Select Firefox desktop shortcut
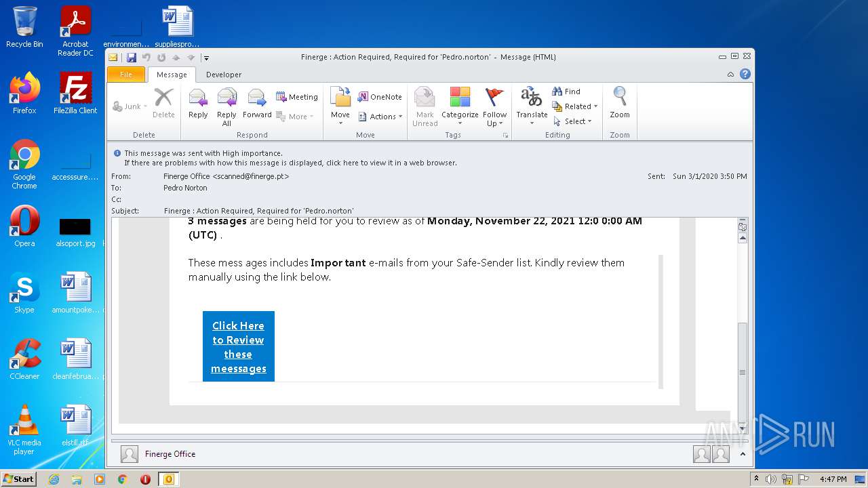 [24, 93]
